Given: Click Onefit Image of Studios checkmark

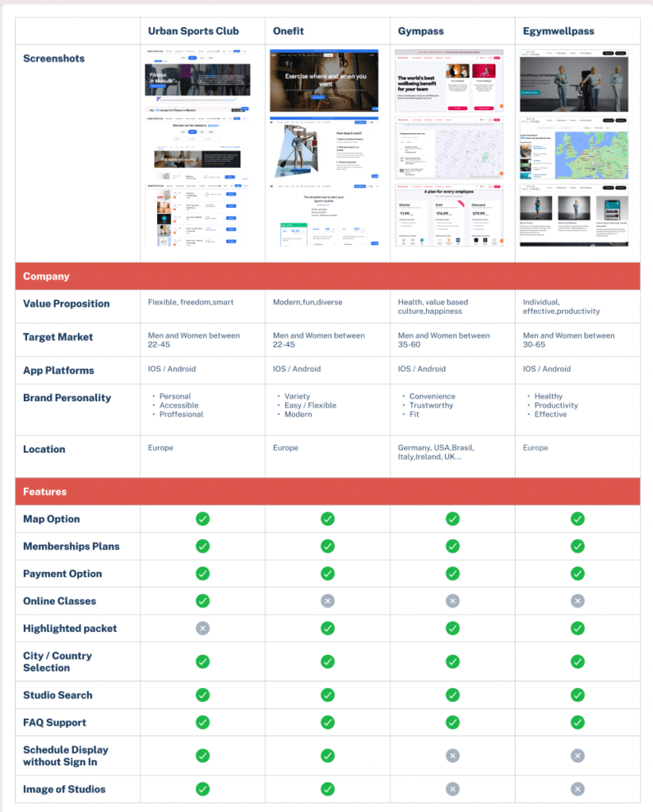Looking at the screenshot, I should coord(328,789).
